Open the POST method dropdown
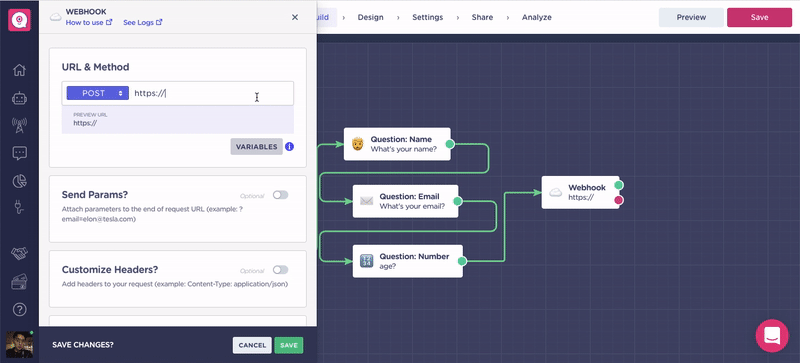 [x=98, y=93]
